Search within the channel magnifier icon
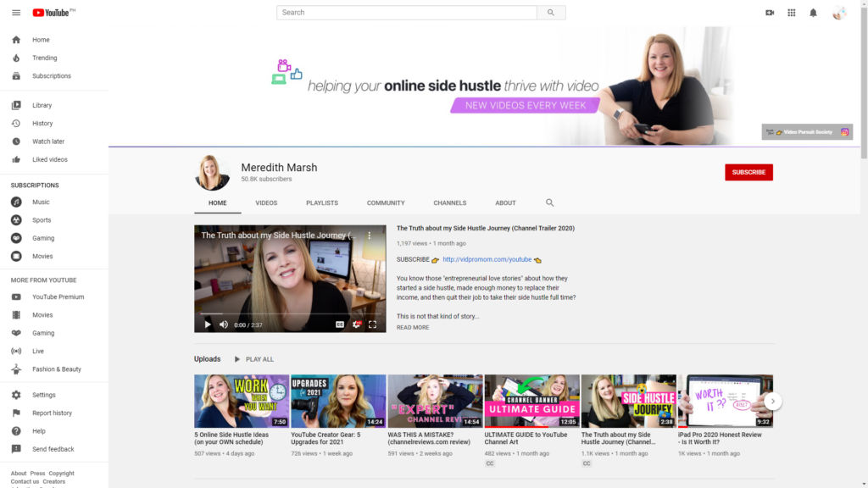Viewport: 868px width, 488px height. coord(549,202)
